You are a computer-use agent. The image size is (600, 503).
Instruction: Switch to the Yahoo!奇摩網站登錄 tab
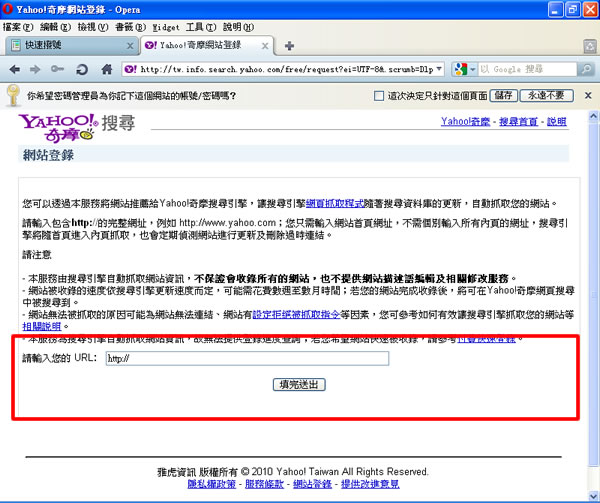[207, 46]
